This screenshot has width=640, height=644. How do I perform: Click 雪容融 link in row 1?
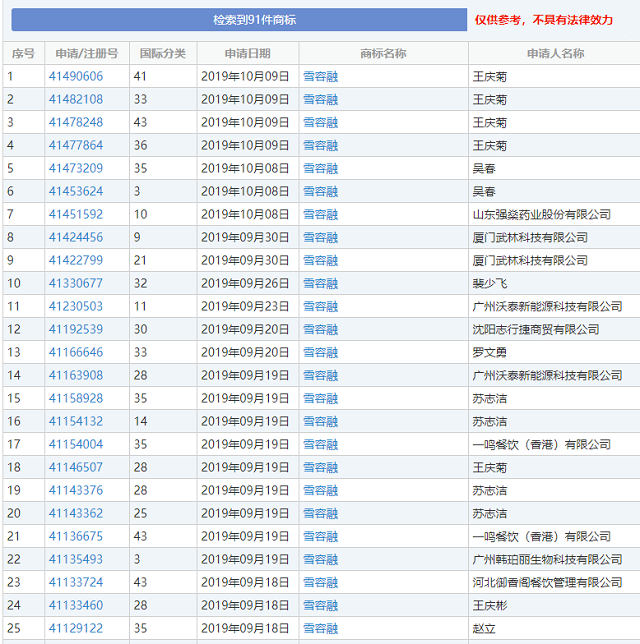coord(320,76)
